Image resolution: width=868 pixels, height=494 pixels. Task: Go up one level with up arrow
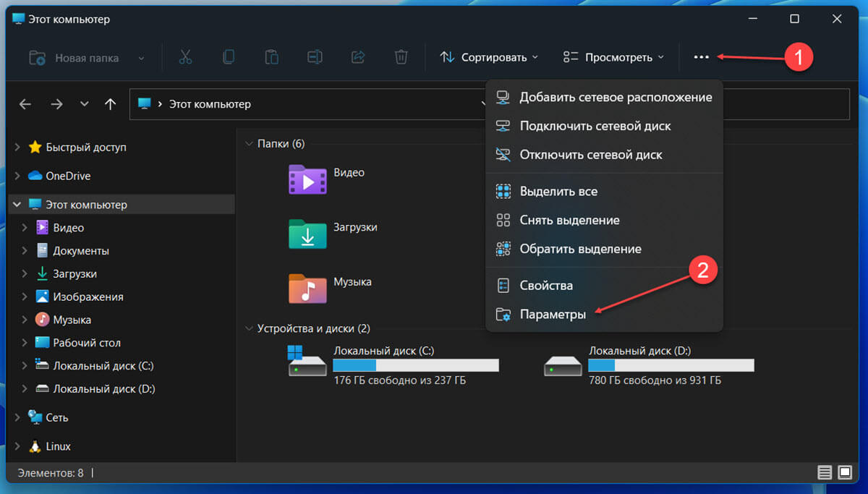click(111, 104)
